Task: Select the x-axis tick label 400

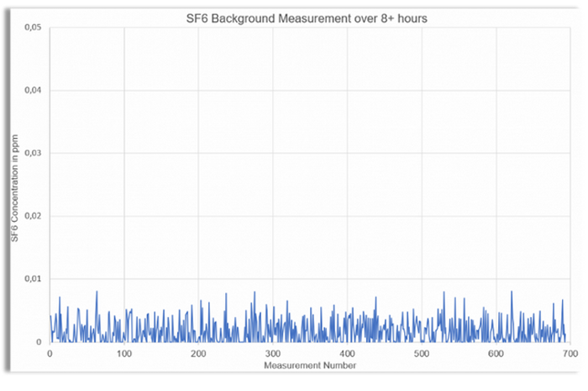Action: [x=348, y=355]
